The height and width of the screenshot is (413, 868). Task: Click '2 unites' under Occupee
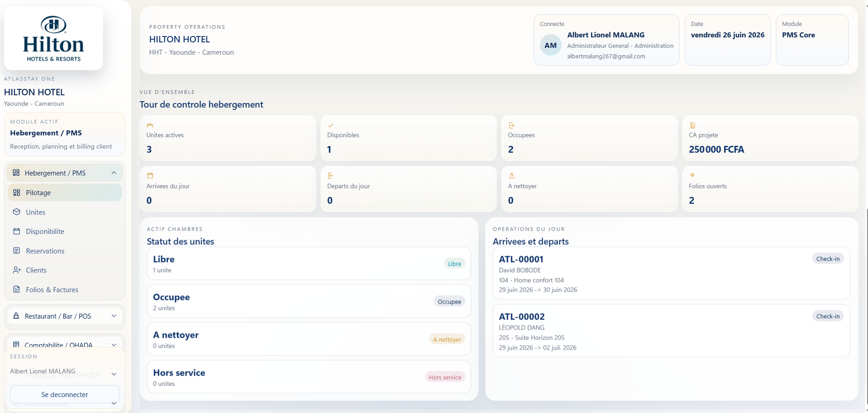click(x=164, y=308)
